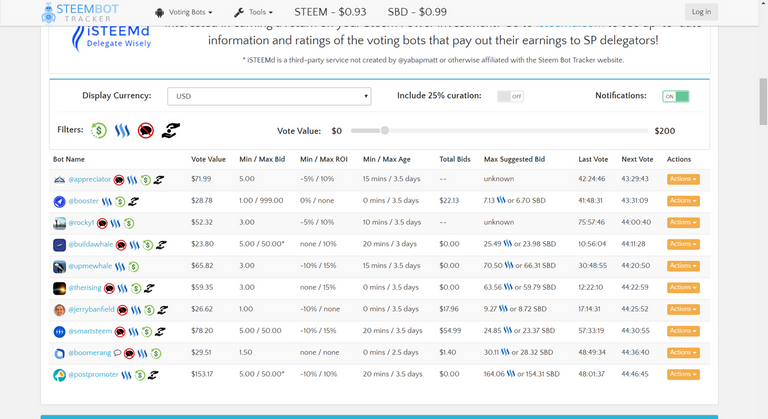Click the Steem icon in @upmewhale row

tap(120, 267)
